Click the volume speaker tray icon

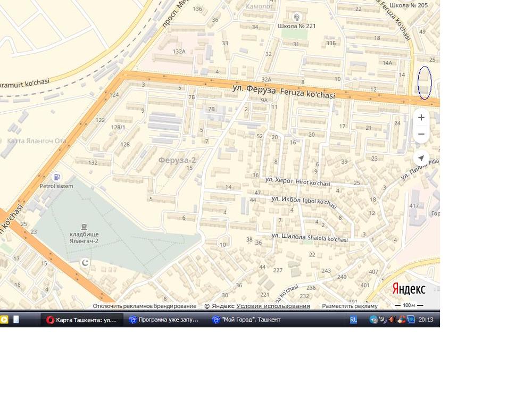392,320
